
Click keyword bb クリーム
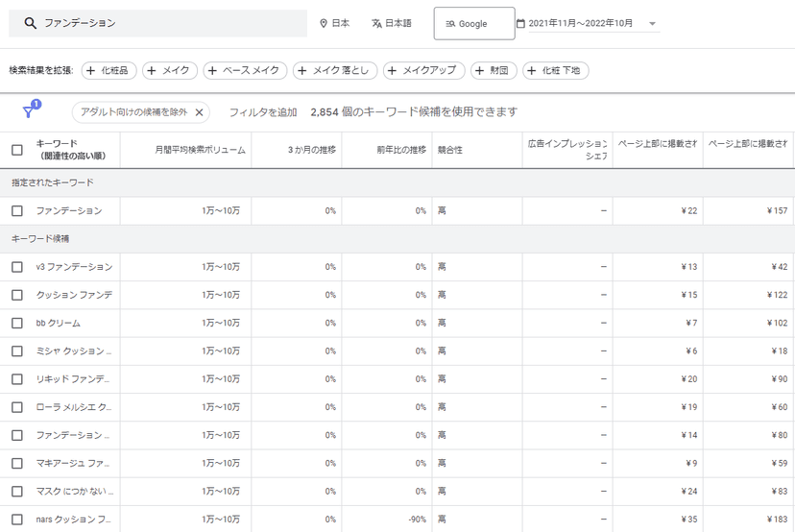[58, 323]
